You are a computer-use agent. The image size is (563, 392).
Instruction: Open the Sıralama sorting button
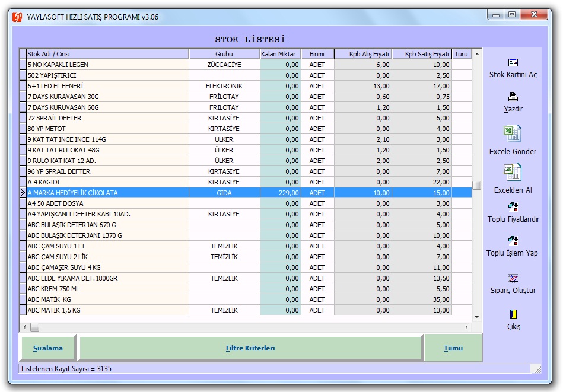click(x=47, y=348)
